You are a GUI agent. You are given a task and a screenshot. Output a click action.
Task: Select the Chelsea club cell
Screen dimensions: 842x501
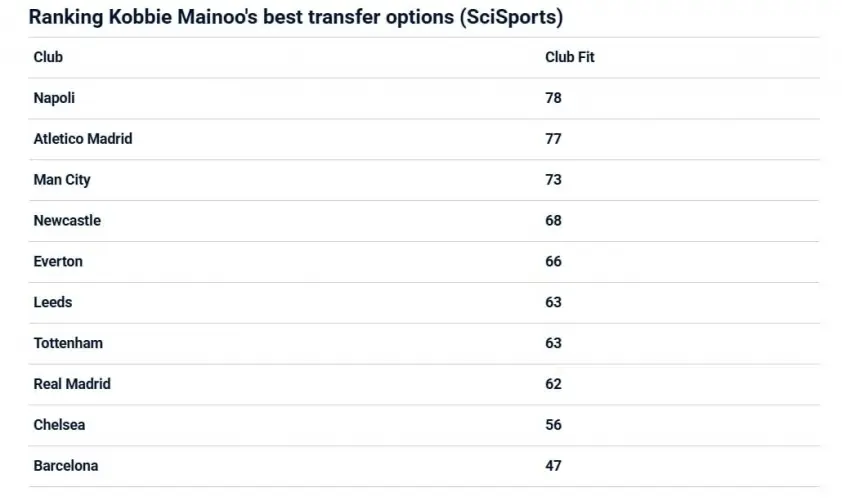tap(59, 425)
